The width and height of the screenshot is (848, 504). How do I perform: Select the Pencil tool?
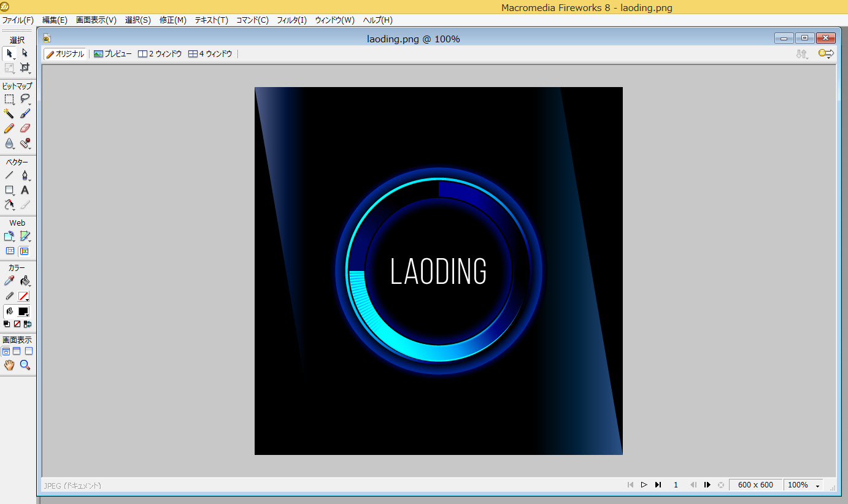tap(10, 129)
